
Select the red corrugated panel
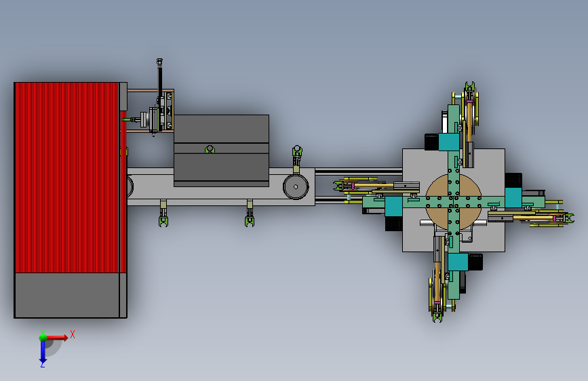(67, 178)
